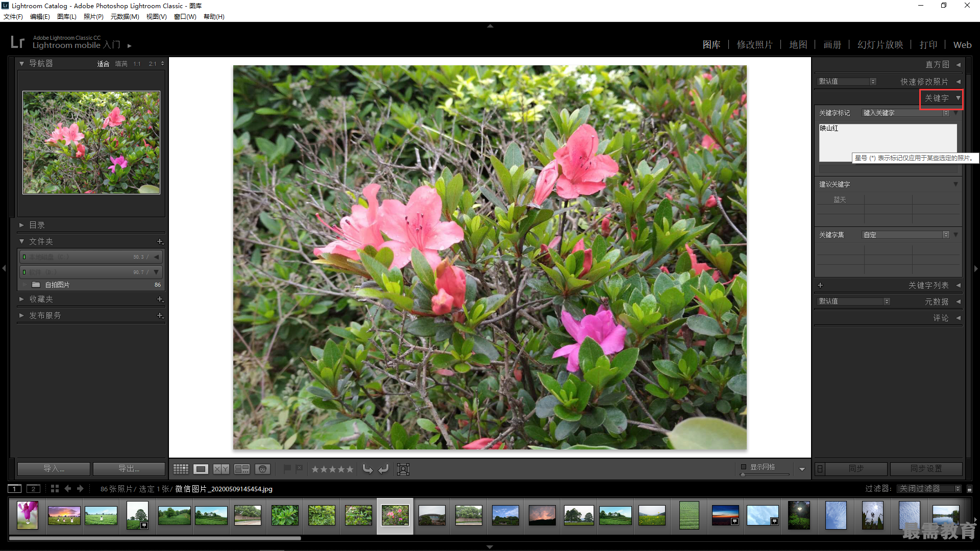Screen dimensions: 980x551
Task: Open keyword tags dropdown (键入关键字)
Action: point(905,113)
